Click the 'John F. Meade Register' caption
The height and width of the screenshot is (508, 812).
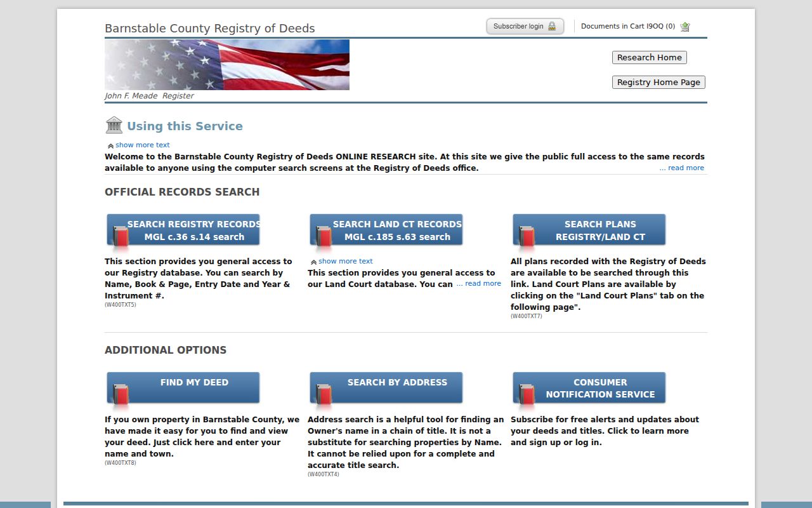[x=149, y=96]
